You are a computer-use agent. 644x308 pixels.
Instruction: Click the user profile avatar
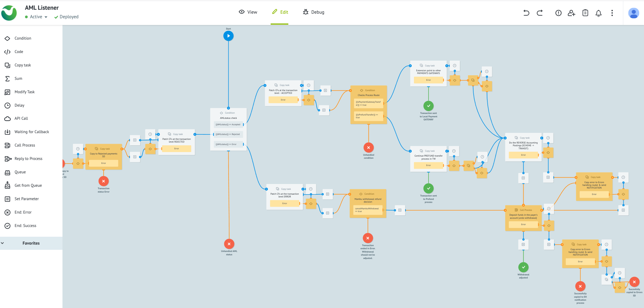coord(634,13)
